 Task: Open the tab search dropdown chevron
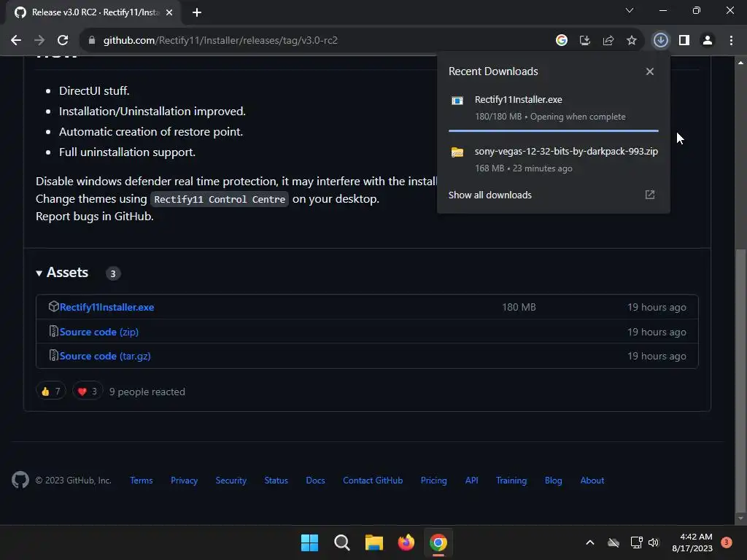630,10
